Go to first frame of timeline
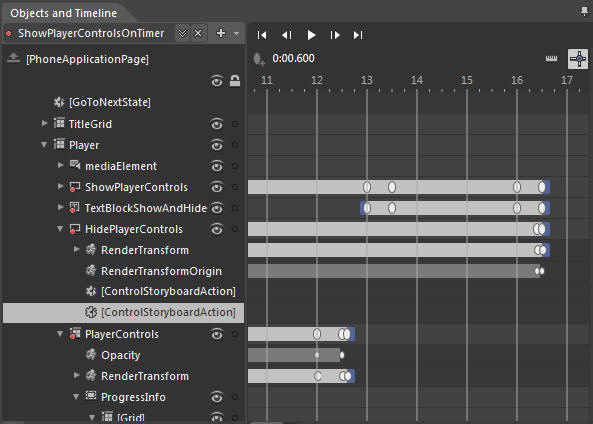 tap(262, 35)
